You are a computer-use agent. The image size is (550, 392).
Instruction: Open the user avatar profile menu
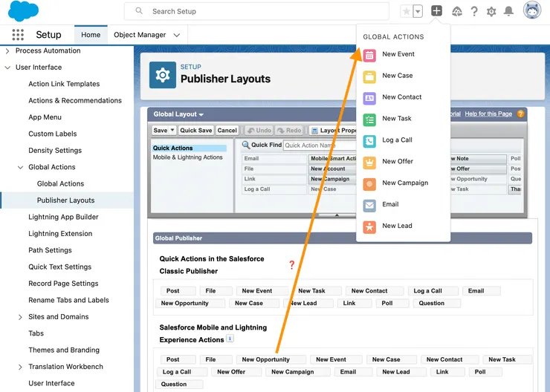pos(532,10)
